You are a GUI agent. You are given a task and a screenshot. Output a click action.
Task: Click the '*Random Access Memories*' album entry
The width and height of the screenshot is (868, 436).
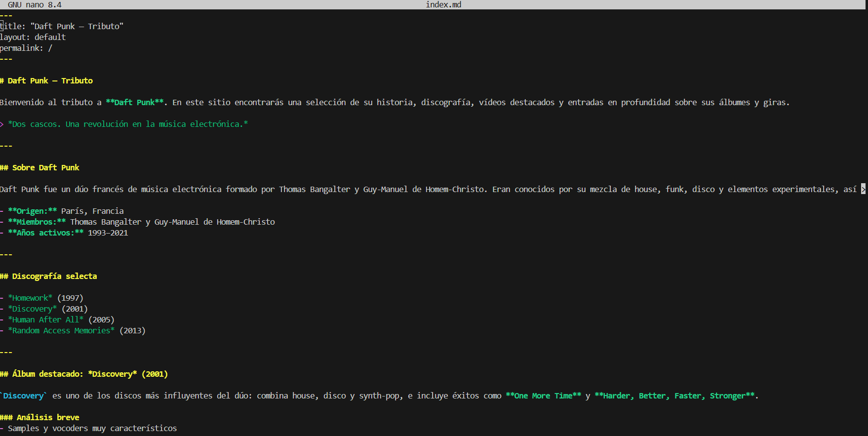(x=61, y=330)
